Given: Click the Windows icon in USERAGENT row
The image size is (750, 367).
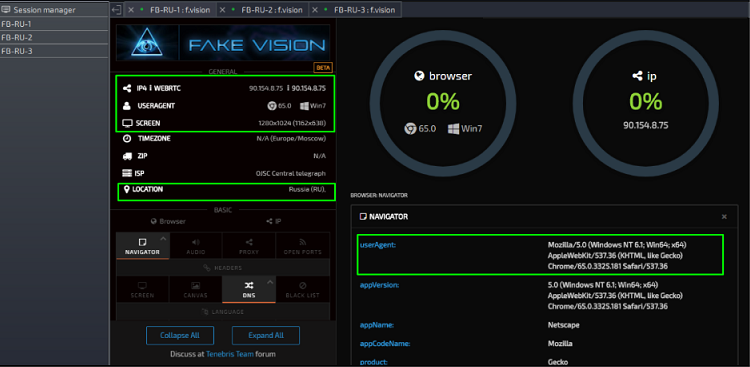Looking at the screenshot, I should [x=304, y=106].
